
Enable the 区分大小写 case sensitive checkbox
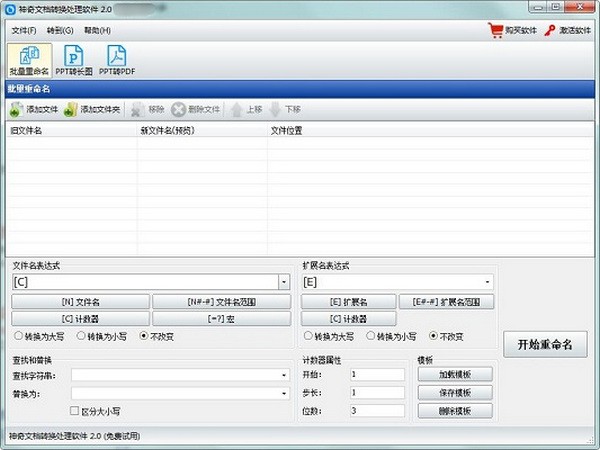74,411
